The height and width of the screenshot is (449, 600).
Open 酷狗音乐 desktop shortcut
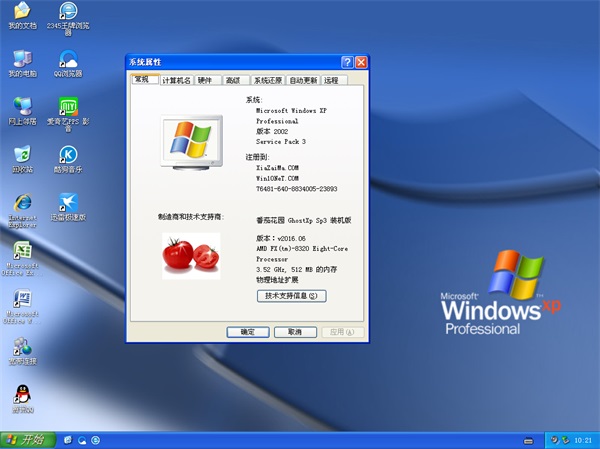(69, 155)
